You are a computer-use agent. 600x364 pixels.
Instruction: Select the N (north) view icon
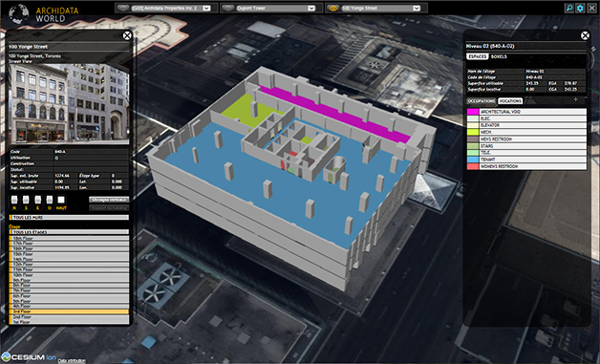[14, 201]
